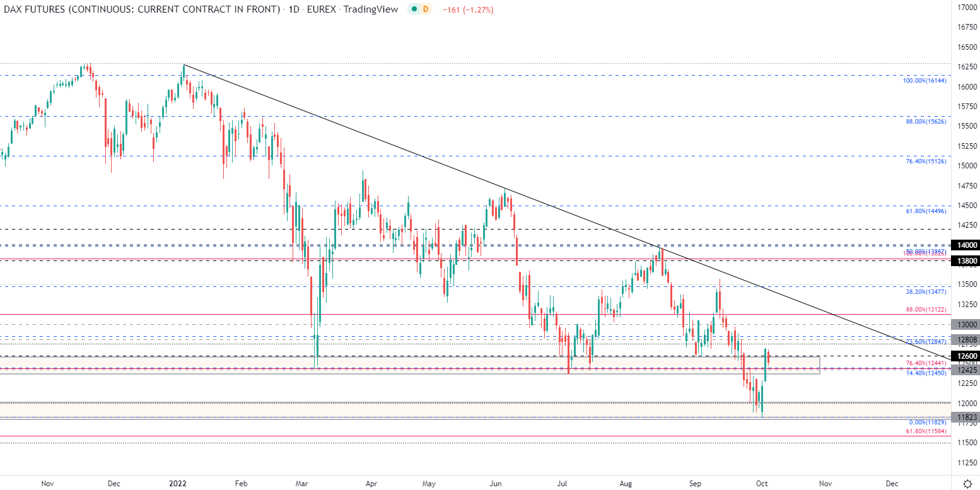The width and height of the screenshot is (980, 490).
Task: Click the Mar label on time axis
Action: pyautogui.click(x=302, y=483)
